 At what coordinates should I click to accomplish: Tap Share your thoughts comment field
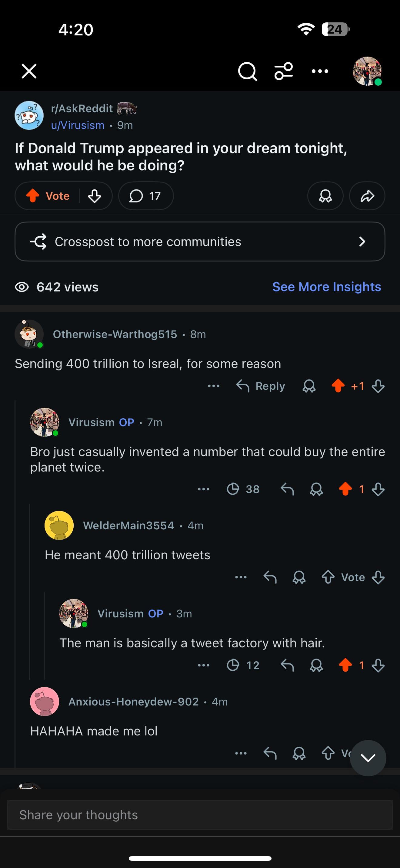200,815
